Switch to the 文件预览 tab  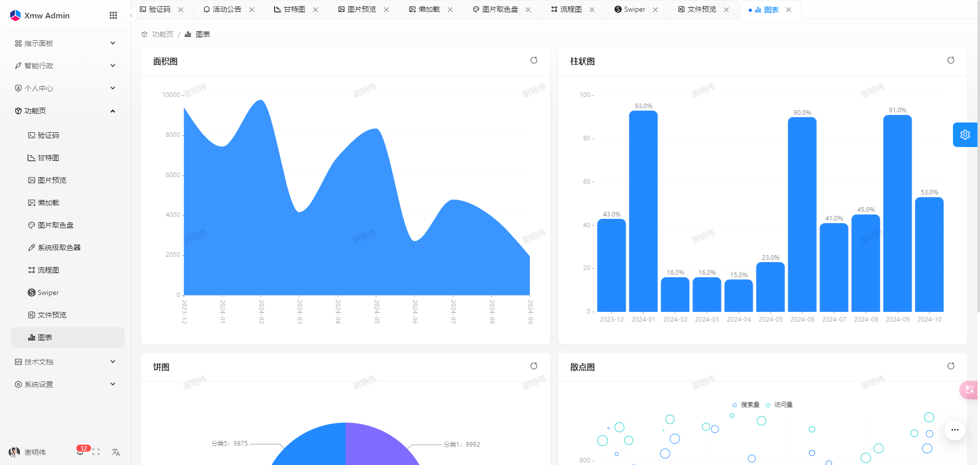[697, 9]
